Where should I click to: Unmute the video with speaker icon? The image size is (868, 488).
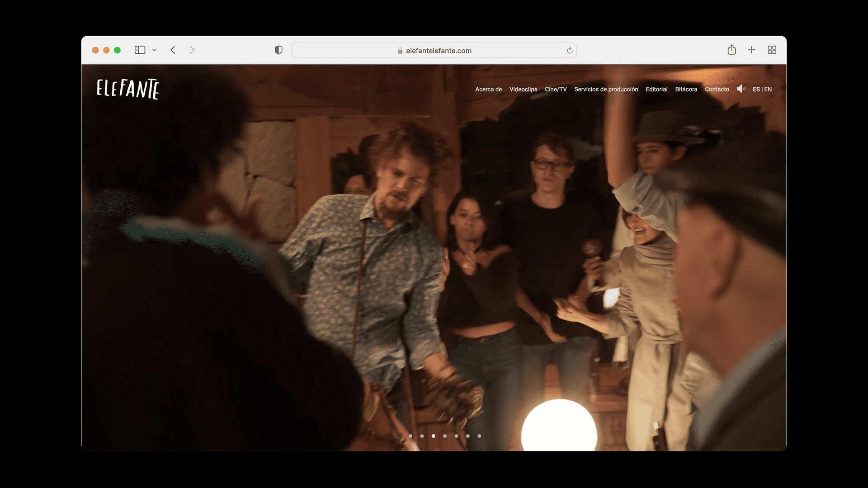point(741,89)
